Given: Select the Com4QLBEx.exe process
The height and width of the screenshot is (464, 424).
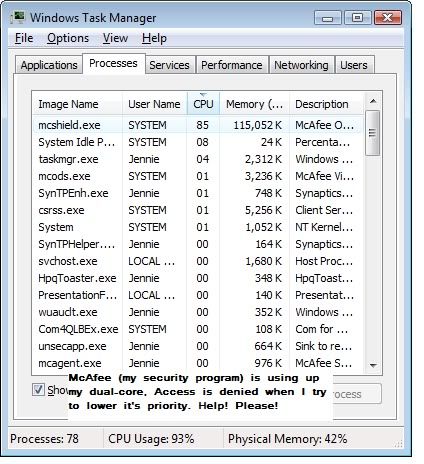Looking at the screenshot, I should coord(198,329).
